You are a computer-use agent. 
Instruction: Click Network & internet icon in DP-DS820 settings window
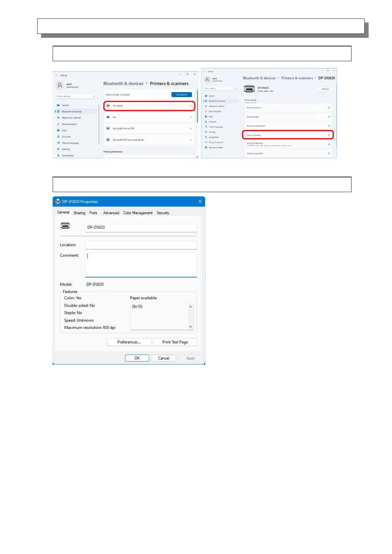(x=206, y=106)
